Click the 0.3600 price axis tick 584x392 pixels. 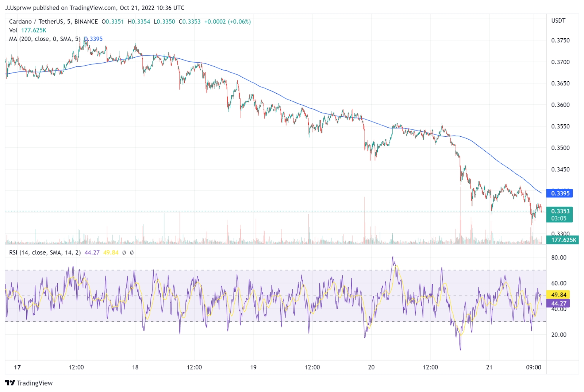(560, 105)
